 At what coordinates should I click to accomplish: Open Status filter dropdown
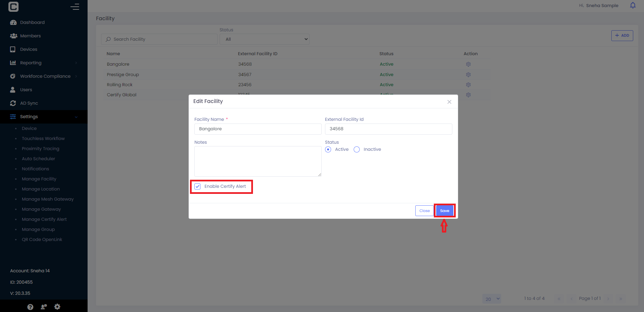(x=264, y=39)
